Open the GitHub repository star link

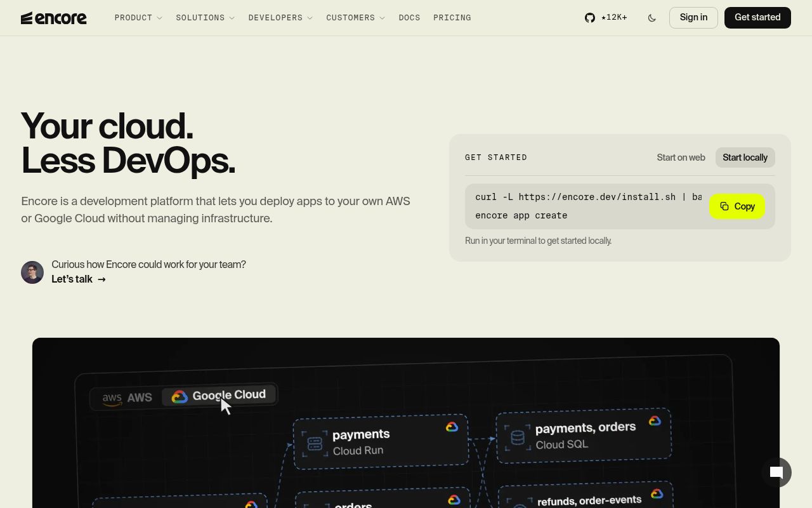606,18
